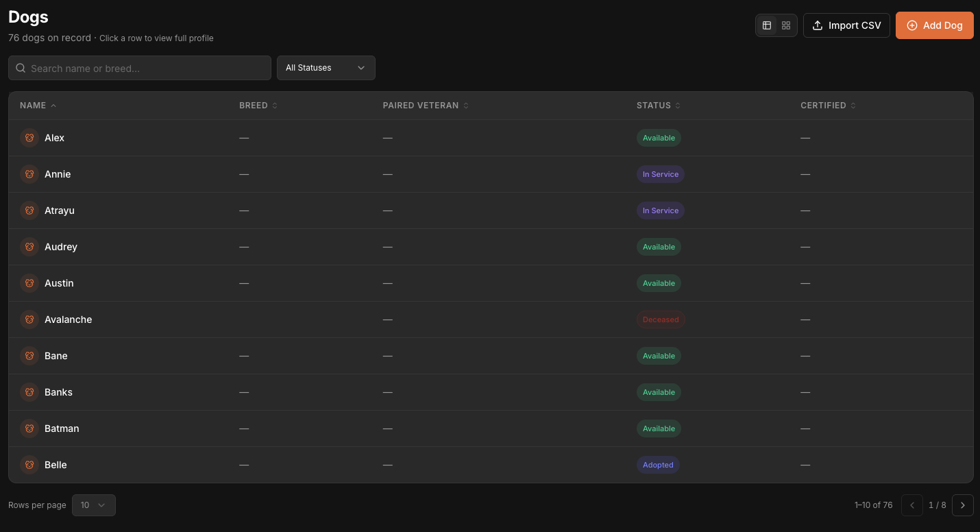Click the search magnifier icon
The height and width of the screenshot is (532, 980).
pyautogui.click(x=20, y=68)
